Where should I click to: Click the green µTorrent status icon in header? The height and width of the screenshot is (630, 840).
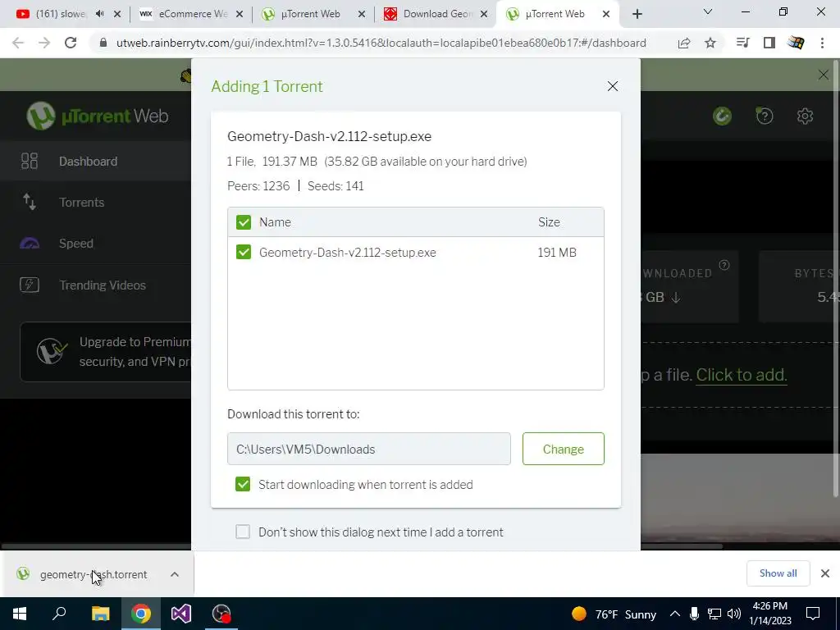point(722,116)
